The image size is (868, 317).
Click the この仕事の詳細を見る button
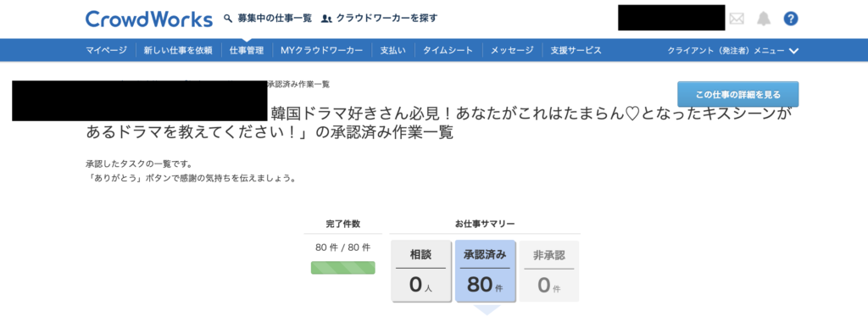[738, 95]
